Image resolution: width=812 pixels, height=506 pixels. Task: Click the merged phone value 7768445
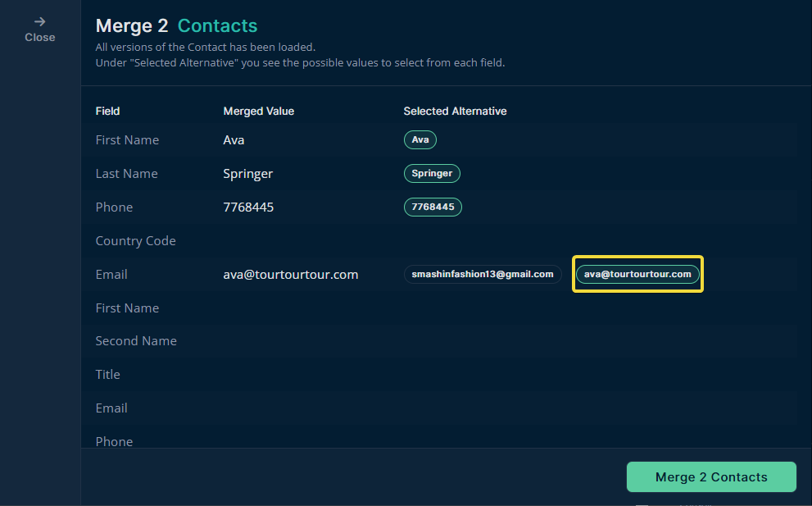[248, 207]
